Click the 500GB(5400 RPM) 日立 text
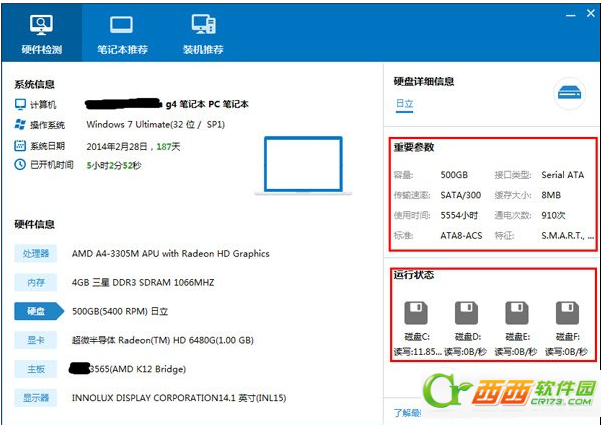 (x=120, y=311)
